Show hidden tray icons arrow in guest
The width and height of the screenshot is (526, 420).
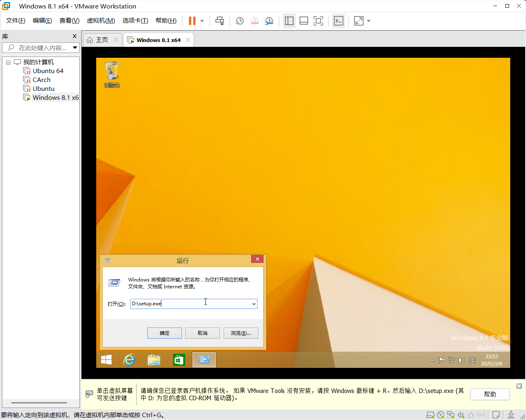pyautogui.click(x=432, y=360)
